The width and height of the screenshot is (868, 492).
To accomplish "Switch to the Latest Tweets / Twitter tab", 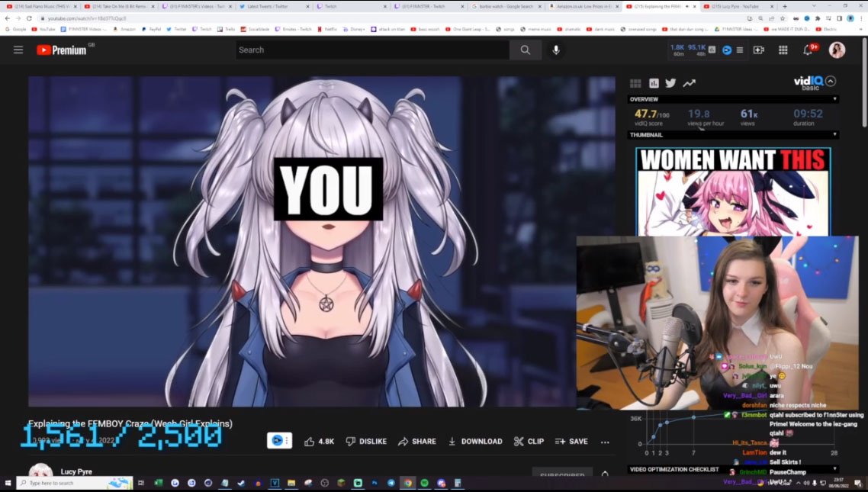I will pos(272,7).
